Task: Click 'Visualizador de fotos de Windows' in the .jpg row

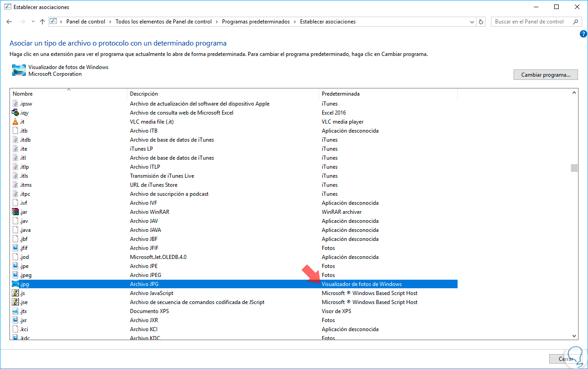Action: point(361,284)
